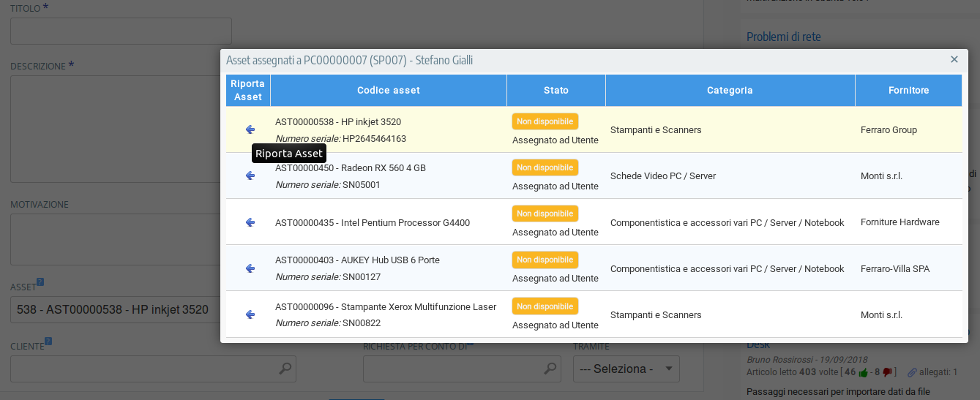
Task: Sort by Codice asset column header
Action: (389, 91)
